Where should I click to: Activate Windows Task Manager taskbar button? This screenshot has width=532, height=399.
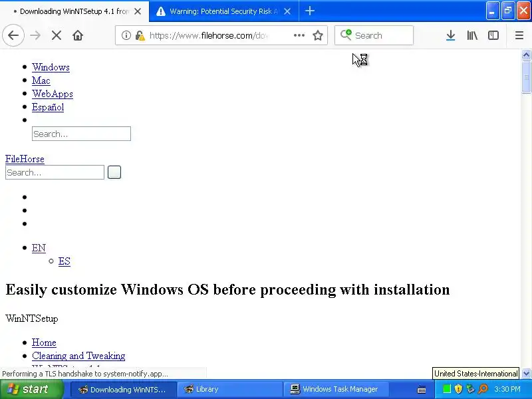336,389
